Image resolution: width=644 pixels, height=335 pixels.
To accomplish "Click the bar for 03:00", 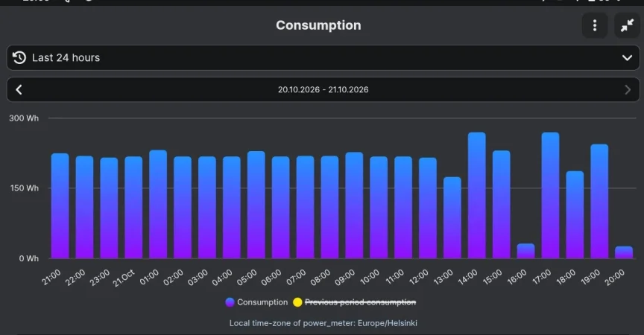I will [207, 208].
